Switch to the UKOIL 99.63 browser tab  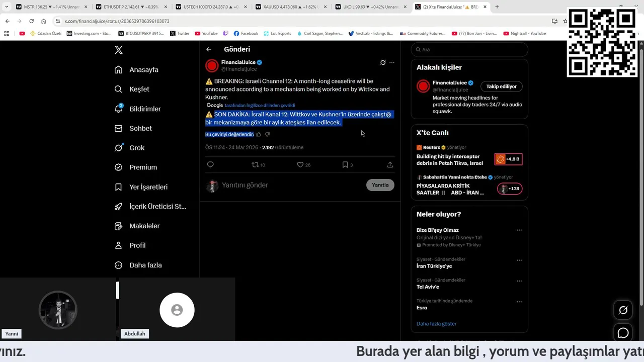[370, 7]
